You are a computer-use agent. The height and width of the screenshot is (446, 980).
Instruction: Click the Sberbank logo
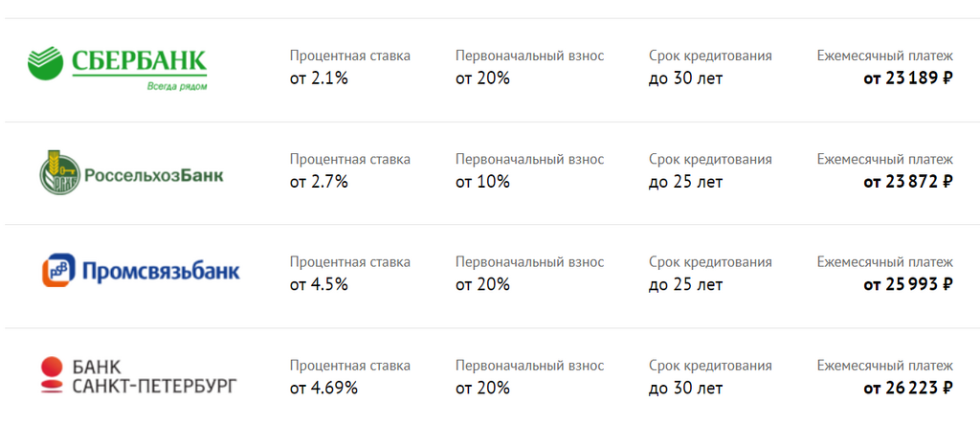(117, 68)
